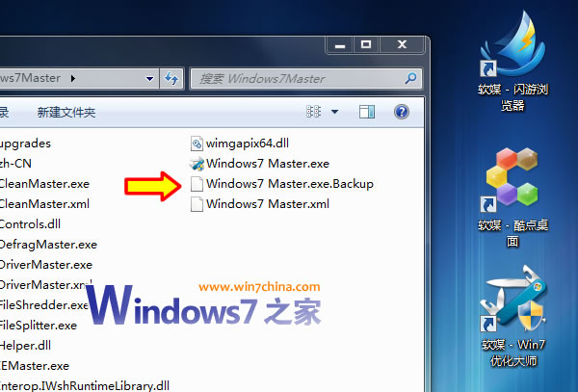Select the Interop.IWshRuntimeLibrary.dll file
This screenshot has width=578, height=392.
[85, 385]
